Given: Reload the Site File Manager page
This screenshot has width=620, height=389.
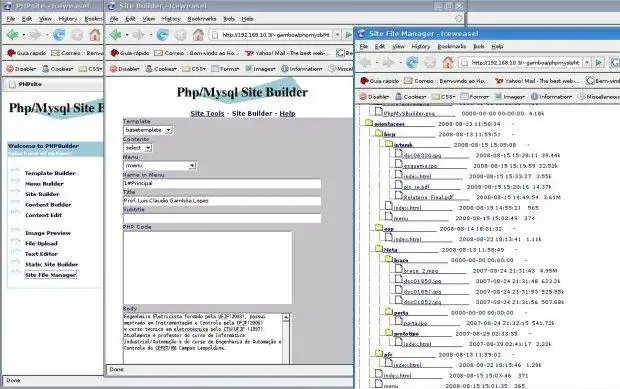Looking at the screenshot, I should click(412, 62).
